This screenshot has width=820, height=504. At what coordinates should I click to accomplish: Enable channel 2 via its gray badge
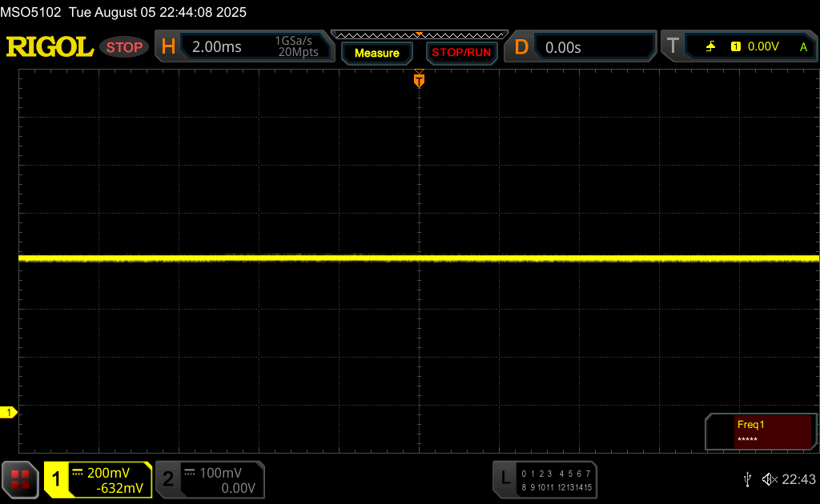point(168,479)
